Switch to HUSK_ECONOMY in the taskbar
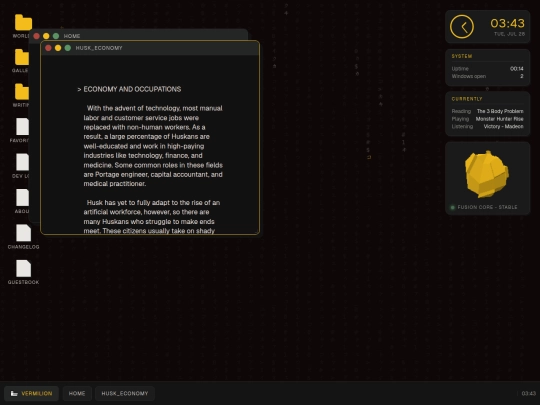Screen dimensions: 540x405 coord(125,393)
